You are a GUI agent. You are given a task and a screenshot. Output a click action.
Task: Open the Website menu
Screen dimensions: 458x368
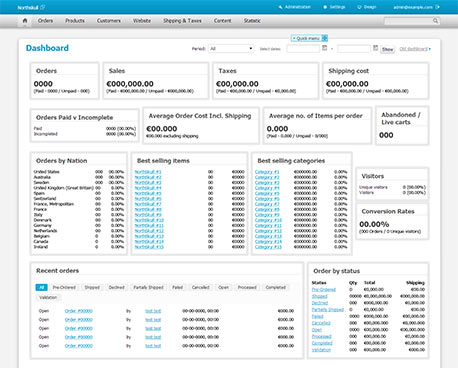[142, 21]
